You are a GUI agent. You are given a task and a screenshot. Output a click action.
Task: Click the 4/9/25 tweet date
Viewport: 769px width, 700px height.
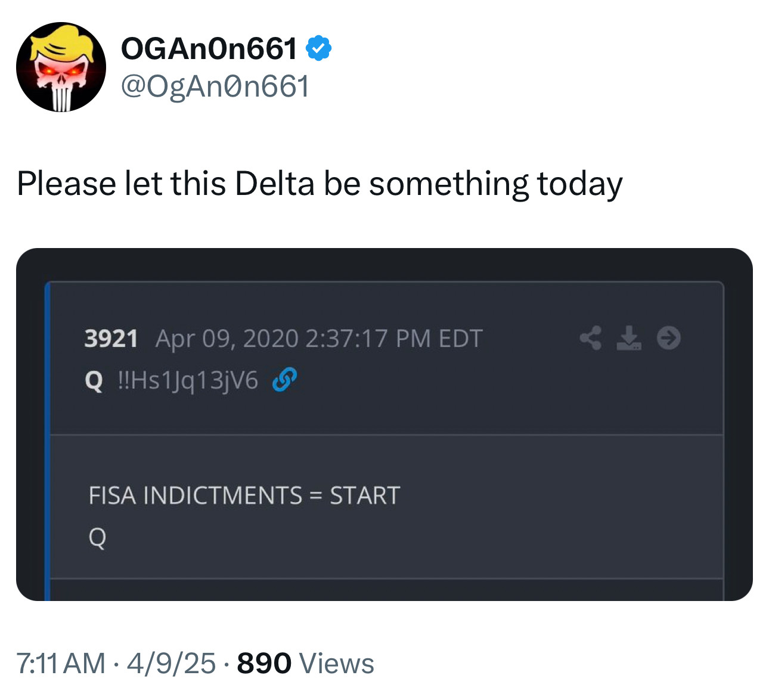point(171,664)
